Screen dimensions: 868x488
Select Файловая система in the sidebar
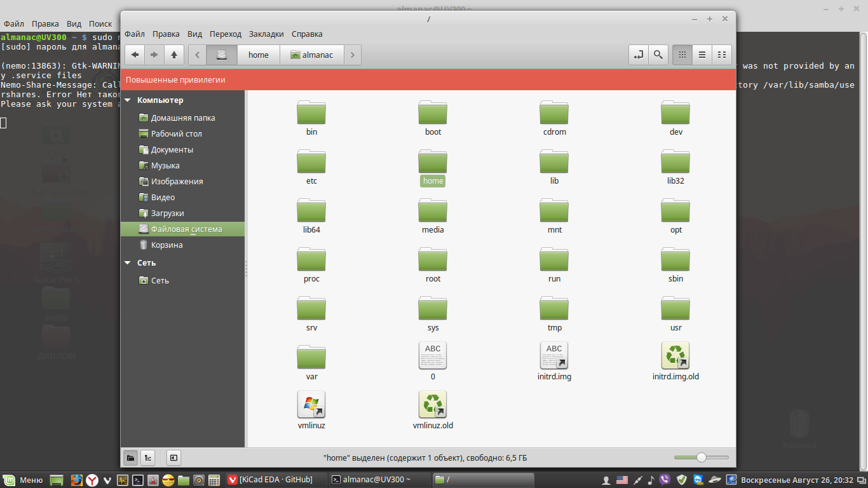coord(182,229)
